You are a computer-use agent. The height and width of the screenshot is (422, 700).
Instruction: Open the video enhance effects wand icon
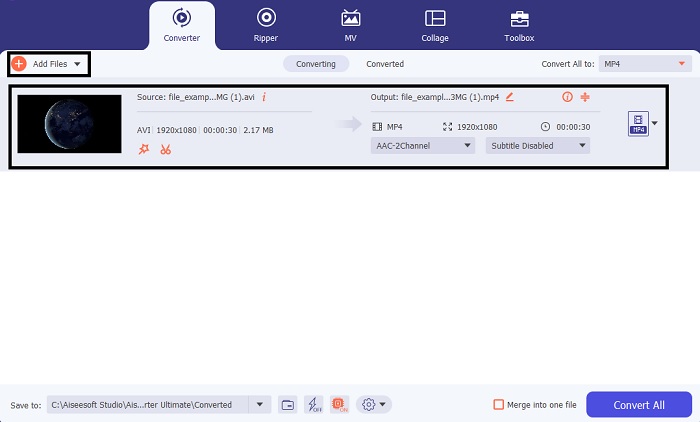pos(144,149)
